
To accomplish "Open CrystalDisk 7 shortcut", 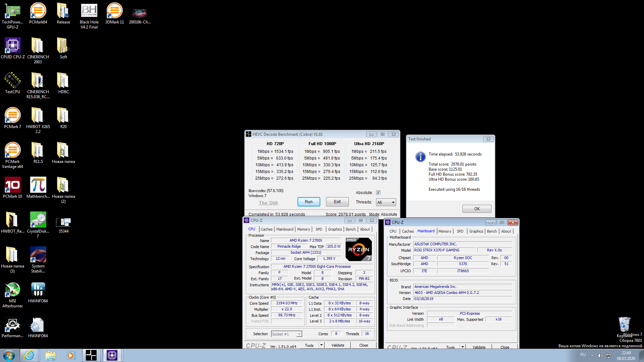I will [38, 225].
